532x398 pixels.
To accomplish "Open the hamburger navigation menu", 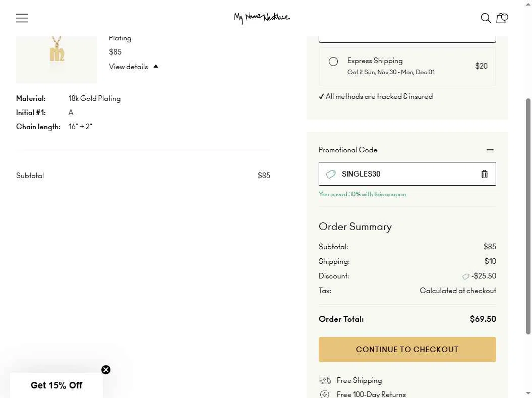I will pos(22,18).
